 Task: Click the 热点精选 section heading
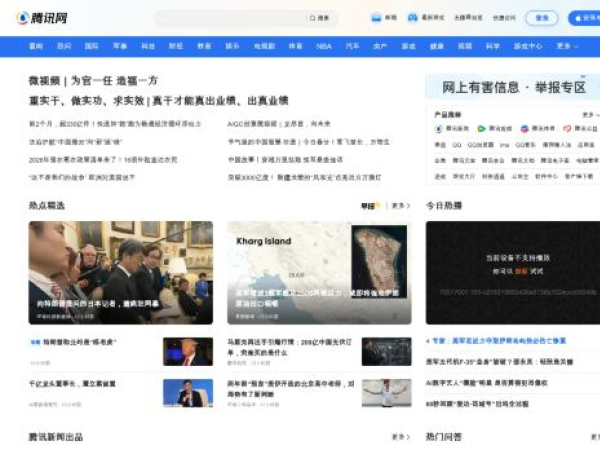coord(47,206)
